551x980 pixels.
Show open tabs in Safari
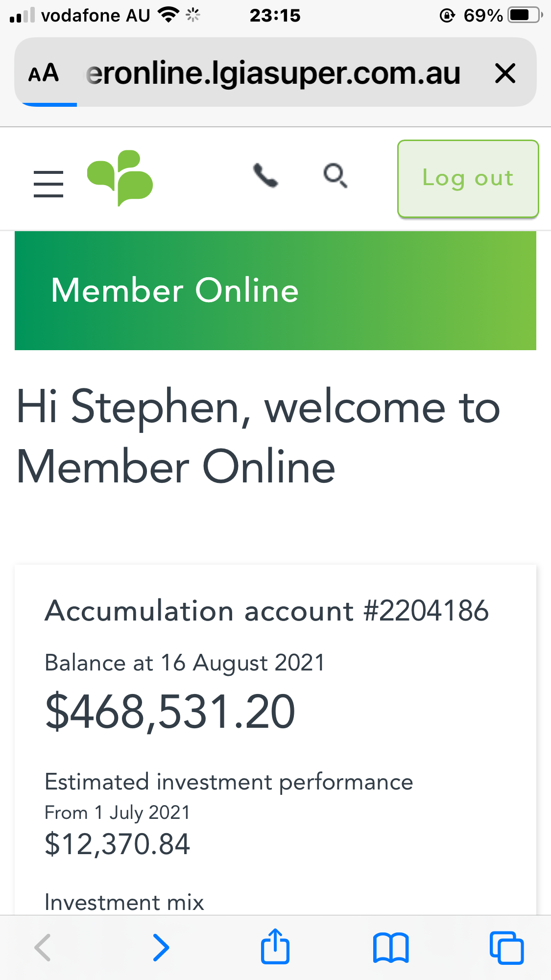[506, 948]
